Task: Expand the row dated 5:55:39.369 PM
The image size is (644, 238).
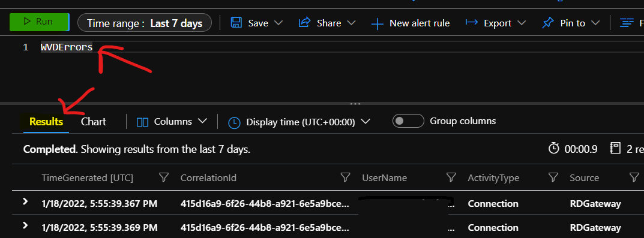Action: (25, 225)
